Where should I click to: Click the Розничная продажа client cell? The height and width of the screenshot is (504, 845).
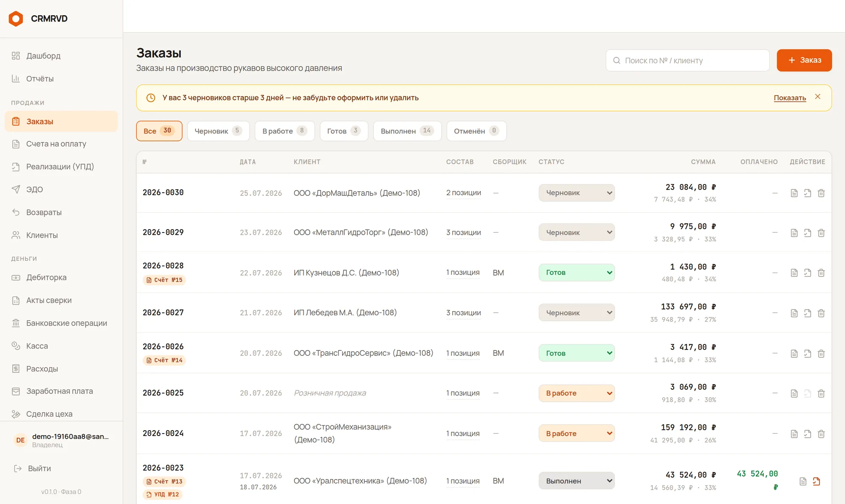(x=330, y=393)
